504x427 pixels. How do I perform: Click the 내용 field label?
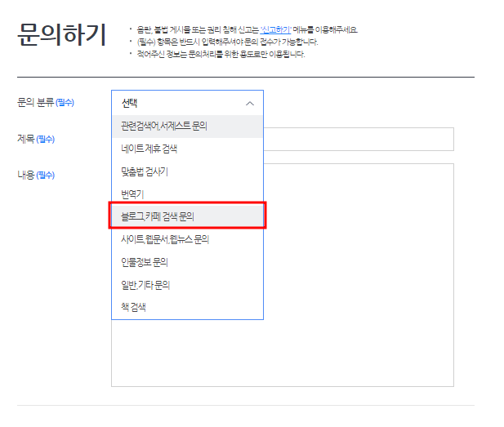[x=36, y=175]
